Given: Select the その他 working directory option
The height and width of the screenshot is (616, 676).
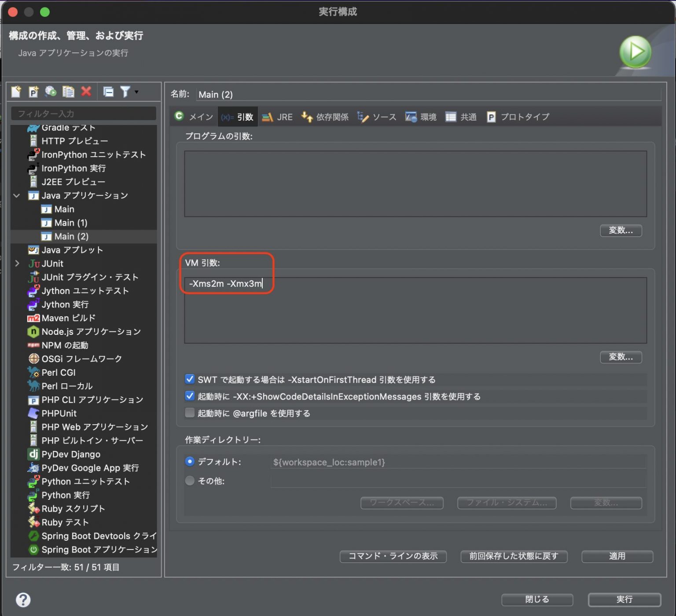Looking at the screenshot, I should pos(189,481).
